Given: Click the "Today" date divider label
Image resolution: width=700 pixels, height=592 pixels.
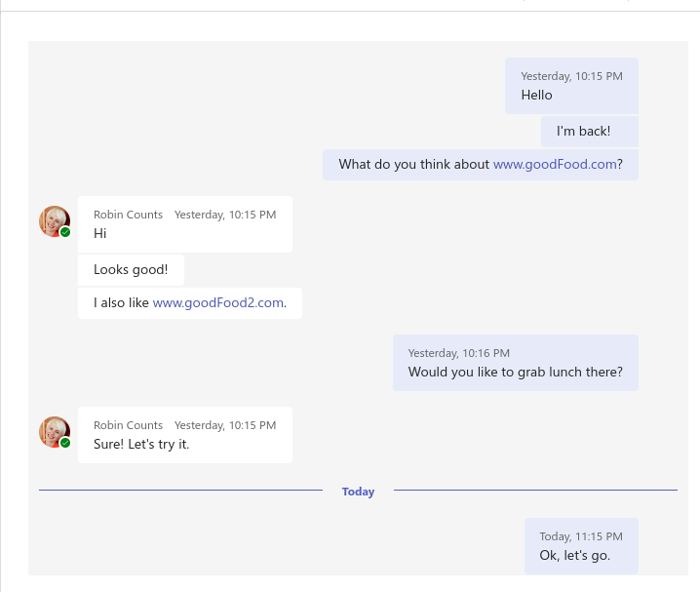Looking at the screenshot, I should click(x=358, y=492).
